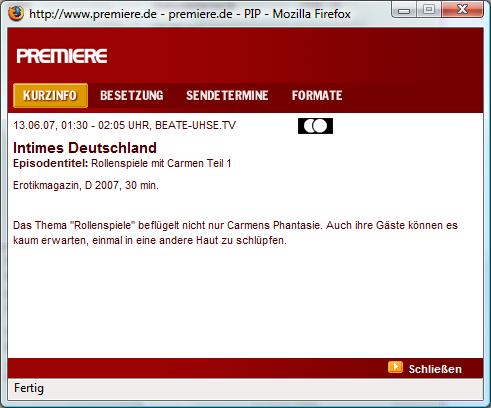Click the Erotikmagazin genre line
The height and width of the screenshot is (408, 491).
[86, 185]
